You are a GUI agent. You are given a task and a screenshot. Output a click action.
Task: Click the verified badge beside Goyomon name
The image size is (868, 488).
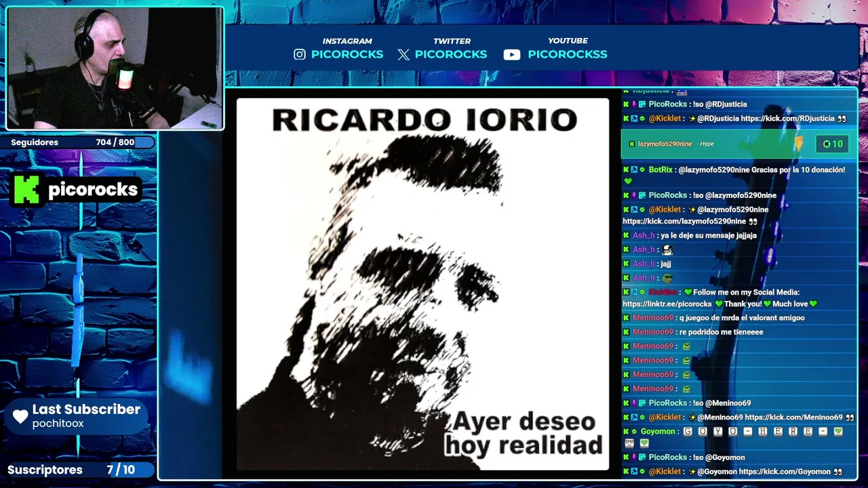[634, 432]
